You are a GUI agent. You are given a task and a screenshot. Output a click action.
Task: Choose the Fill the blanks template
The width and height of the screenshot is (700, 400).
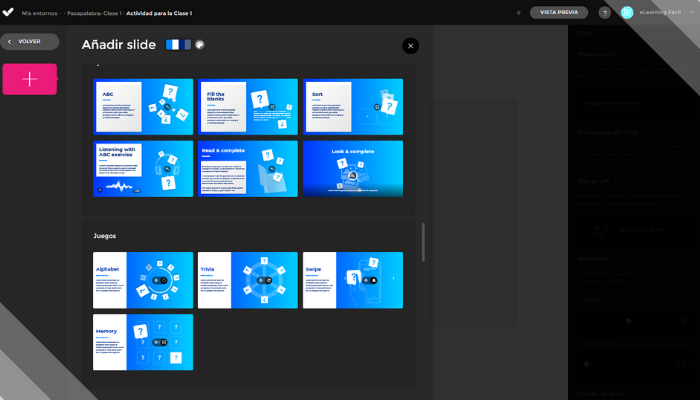click(248, 107)
